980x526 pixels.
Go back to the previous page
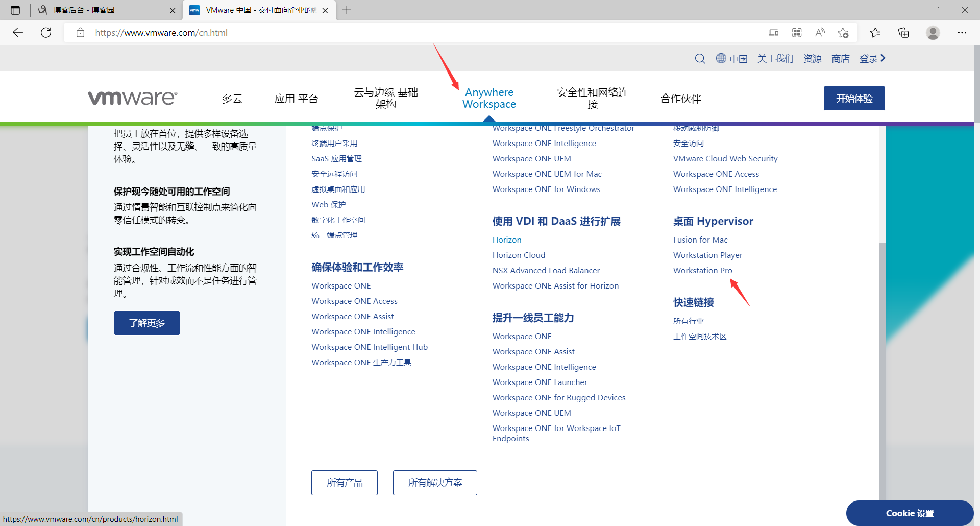pyautogui.click(x=18, y=33)
